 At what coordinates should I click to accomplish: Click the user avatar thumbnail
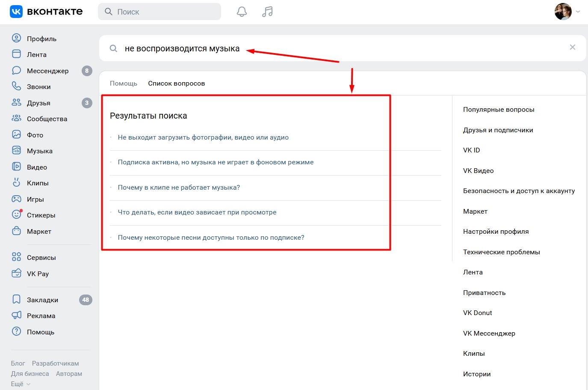[563, 12]
